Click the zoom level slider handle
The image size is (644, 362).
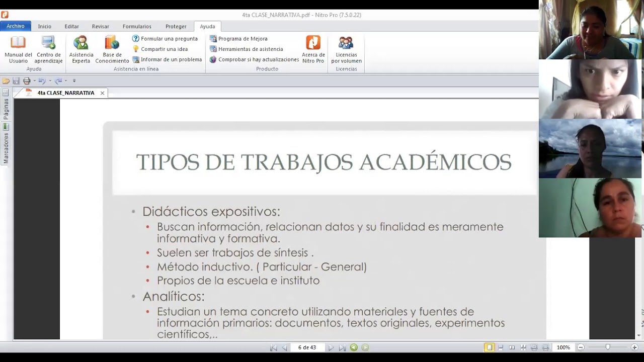[x=608, y=347]
